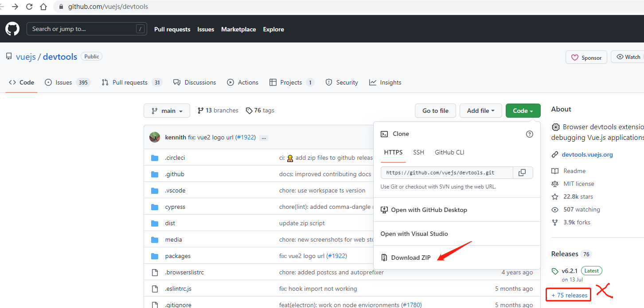Select the HTTPS clone tab
The width and height of the screenshot is (644, 308).
coord(394,152)
